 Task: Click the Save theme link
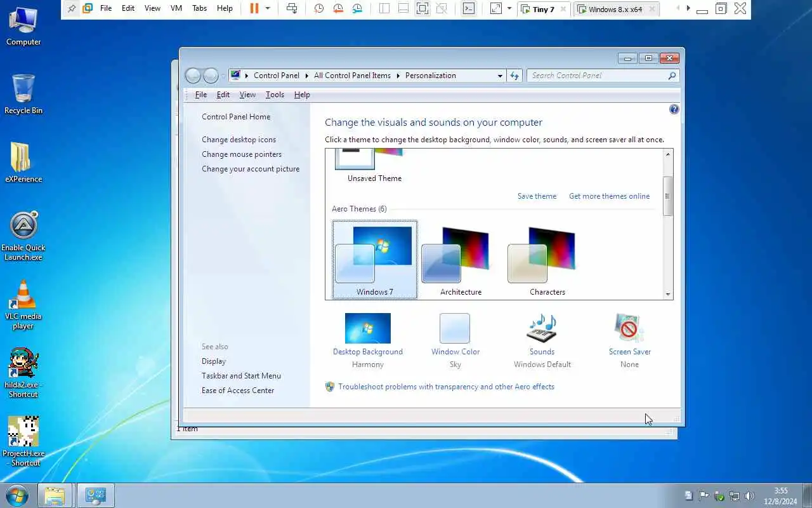pos(537,196)
